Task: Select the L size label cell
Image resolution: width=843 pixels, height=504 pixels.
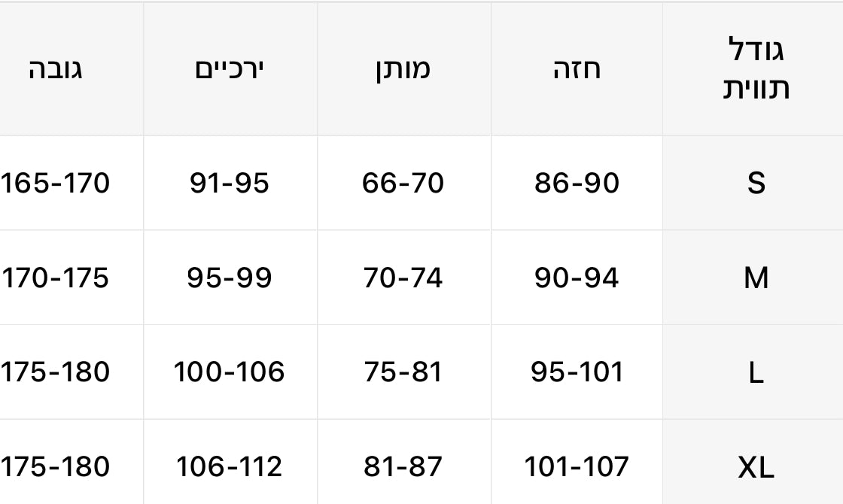Action: point(755,372)
